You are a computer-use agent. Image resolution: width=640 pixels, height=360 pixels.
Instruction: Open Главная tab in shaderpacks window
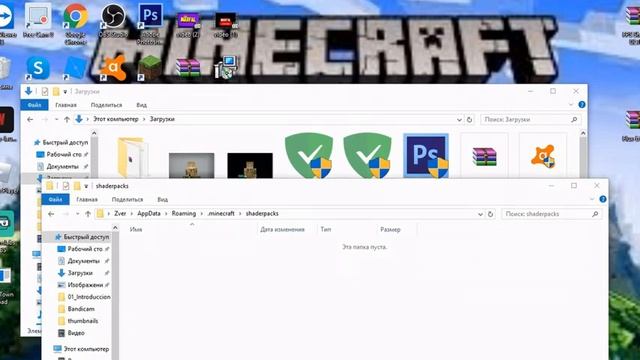pyautogui.click(x=87, y=200)
